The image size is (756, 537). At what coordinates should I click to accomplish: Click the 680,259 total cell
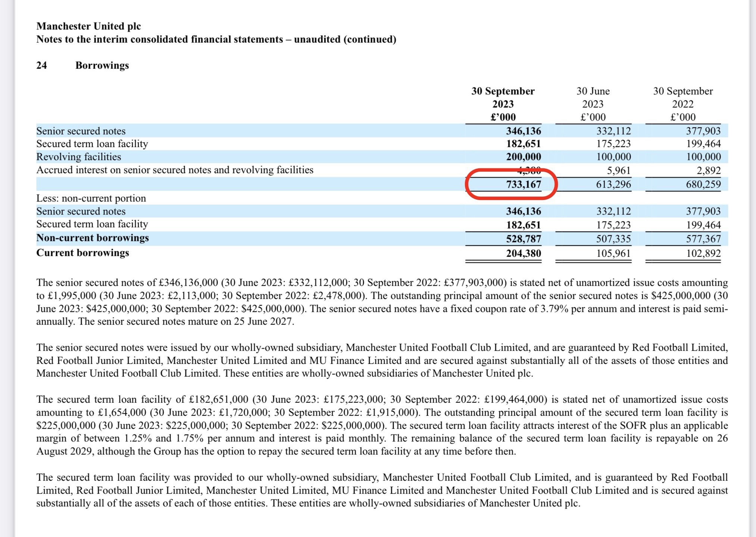(x=703, y=184)
